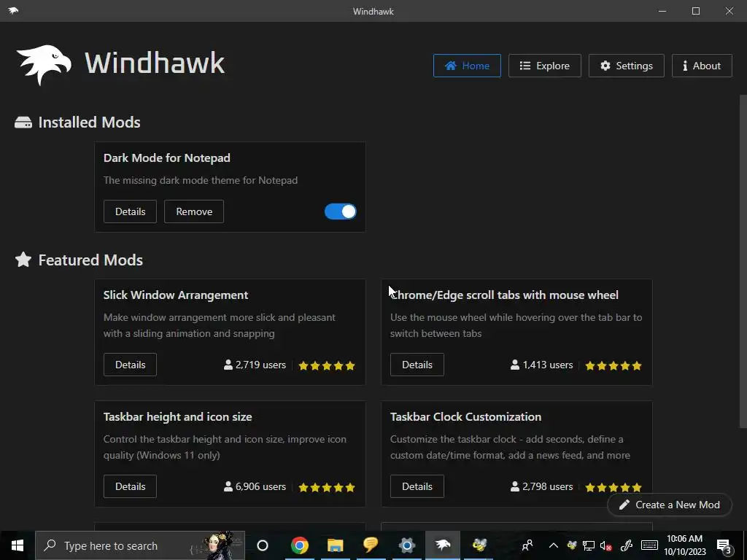Click Slick Window Arrangement star rating
The width and height of the screenshot is (747, 560).
(x=327, y=366)
